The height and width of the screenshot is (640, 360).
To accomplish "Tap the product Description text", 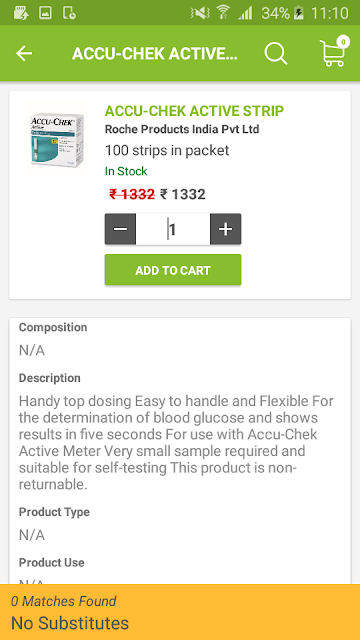I will (176, 443).
